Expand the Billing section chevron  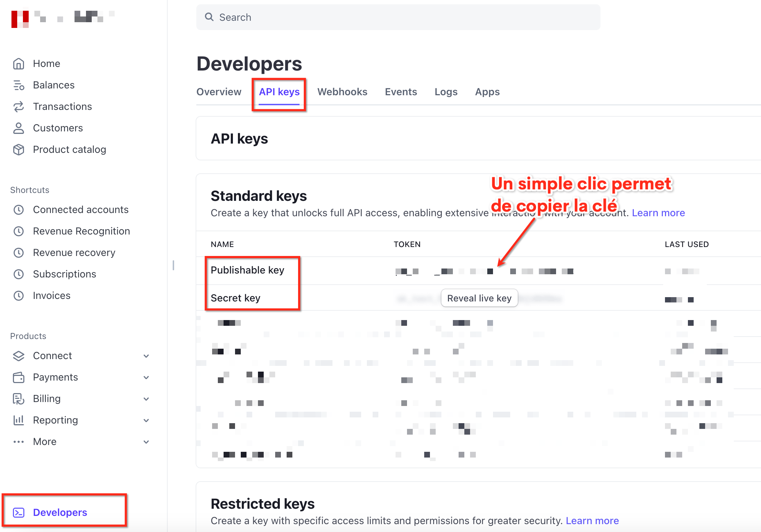[146, 399]
